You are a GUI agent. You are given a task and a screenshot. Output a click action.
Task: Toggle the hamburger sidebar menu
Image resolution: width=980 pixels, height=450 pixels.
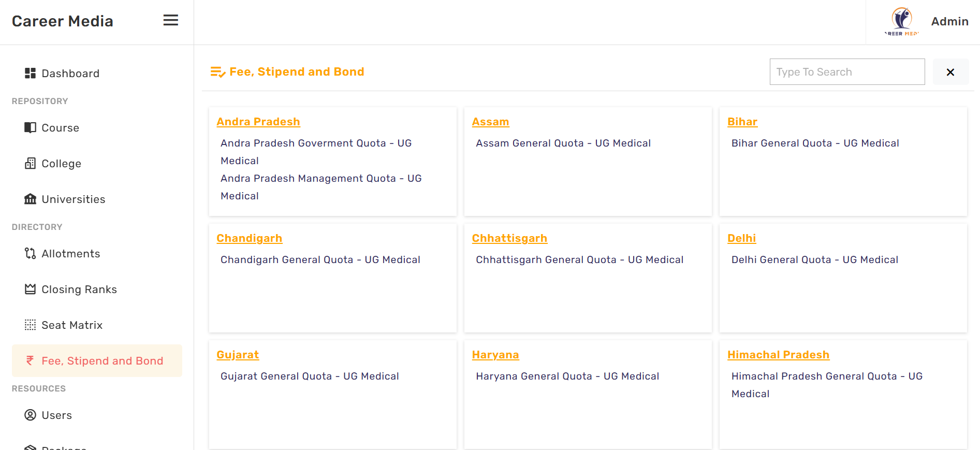(170, 21)
